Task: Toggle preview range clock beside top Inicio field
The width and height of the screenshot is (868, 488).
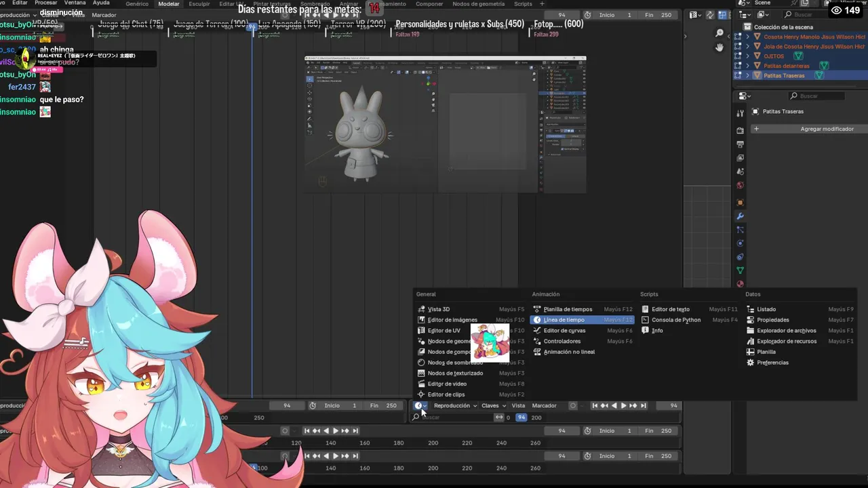Action: click(x=587, y=15)
